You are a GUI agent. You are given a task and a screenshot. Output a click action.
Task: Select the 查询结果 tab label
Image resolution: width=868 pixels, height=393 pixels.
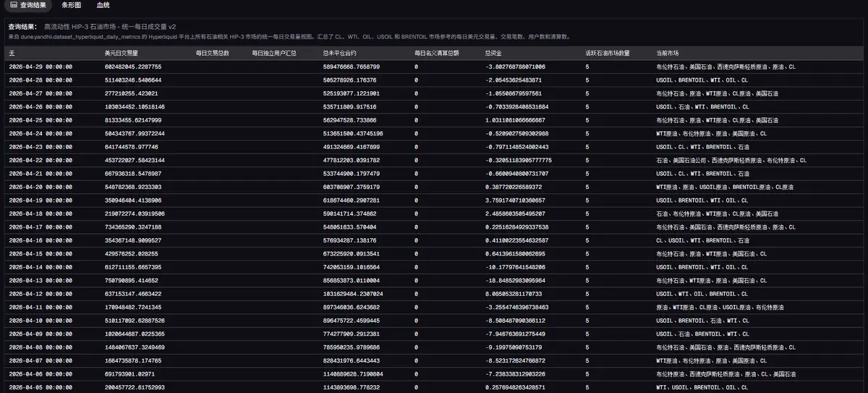click(33, 5)
